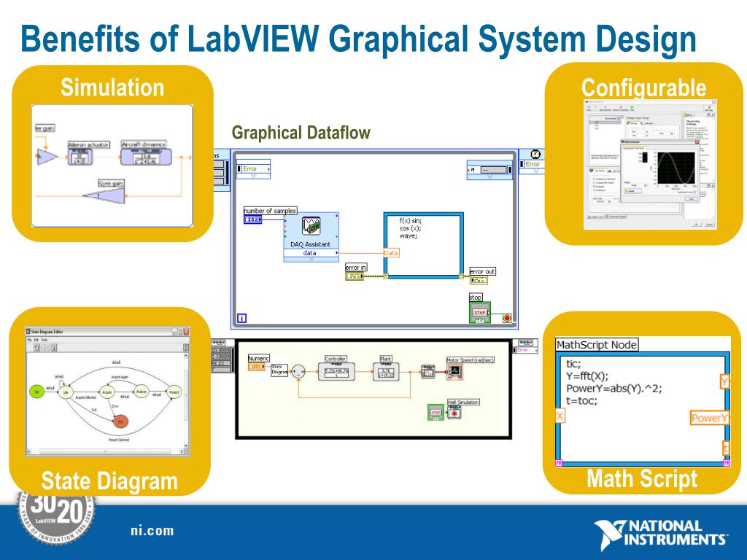The height and width of the screenshot is (560, 747).
Task: Click the PowerY output terminal
Action: 710,418
